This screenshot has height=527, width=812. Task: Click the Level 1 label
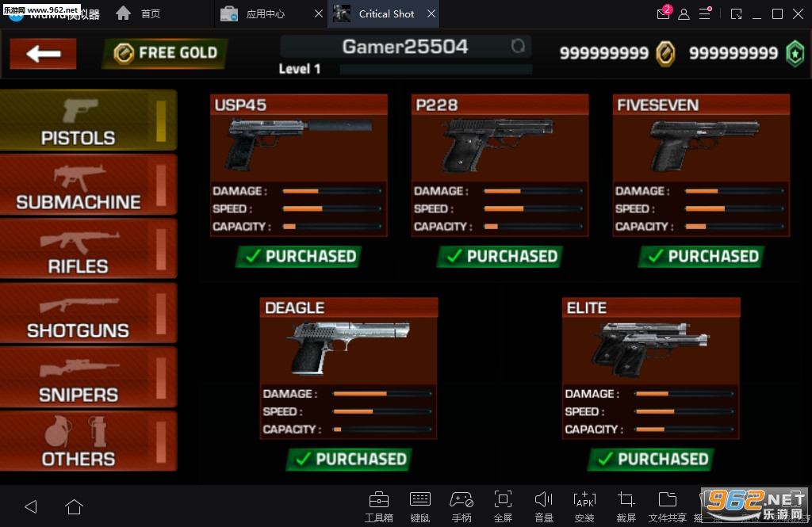[x=299, y=69]
